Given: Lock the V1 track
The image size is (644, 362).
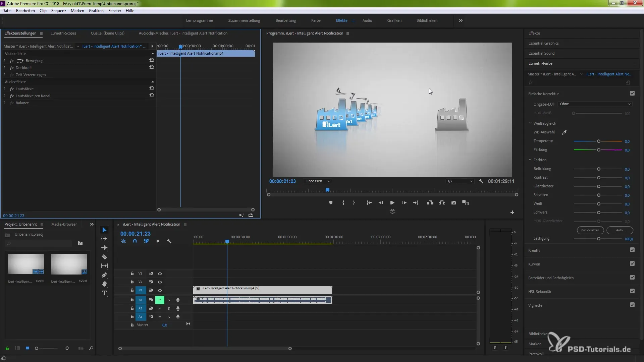Looking at the screenshot, I should [x=132, y=290].
